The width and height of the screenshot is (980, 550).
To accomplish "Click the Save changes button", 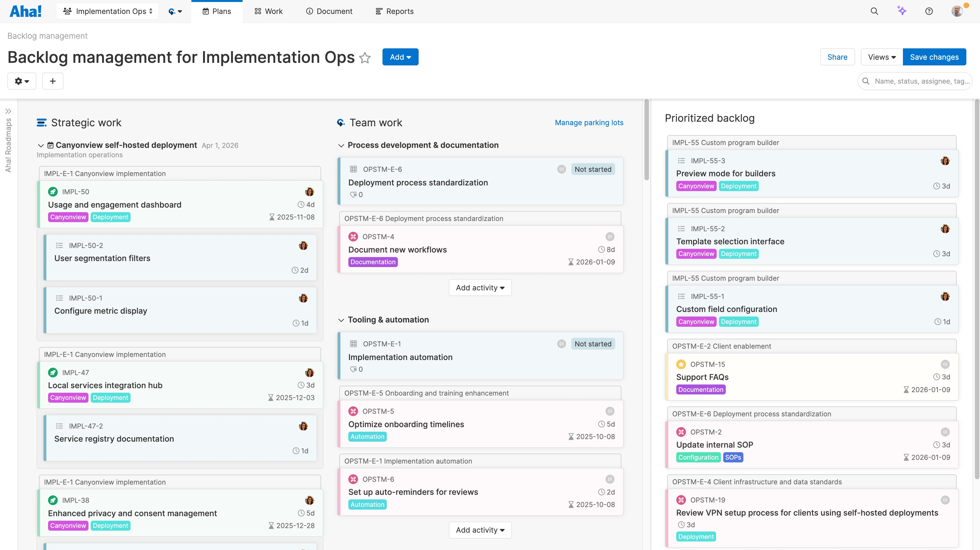I will point(935,57).
